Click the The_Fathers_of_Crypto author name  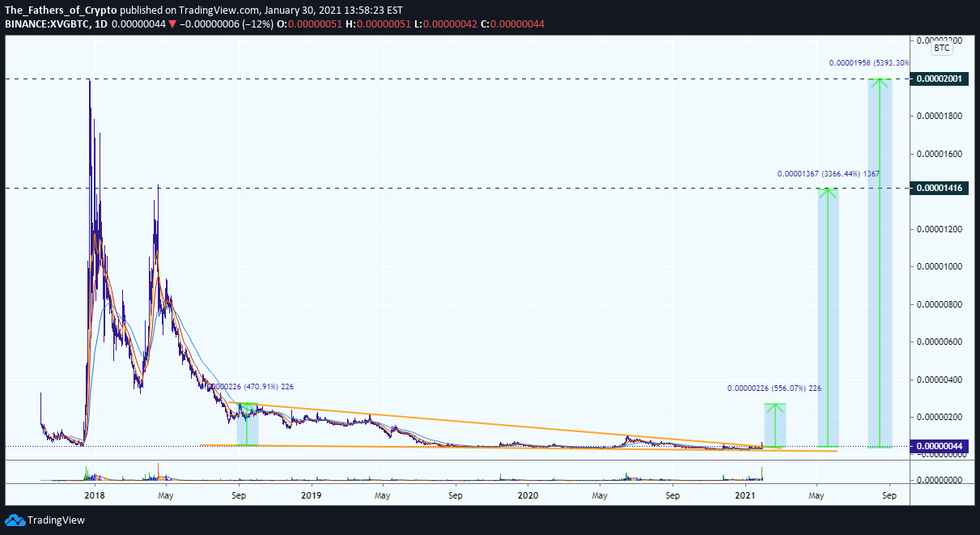point(61,10)
